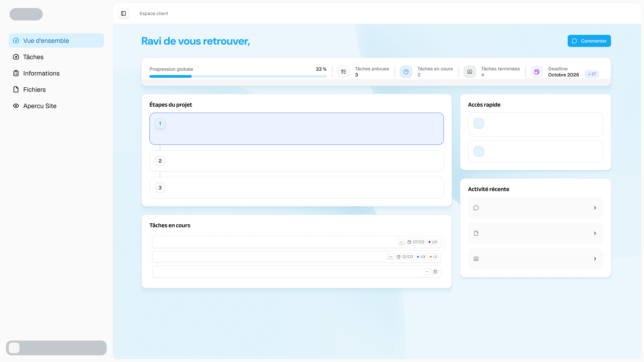The width and height of the screenshot is (644, 362).
Task: Click the Tâches terminées check icon
Action: pyautogui.click(x=470, y=72)
